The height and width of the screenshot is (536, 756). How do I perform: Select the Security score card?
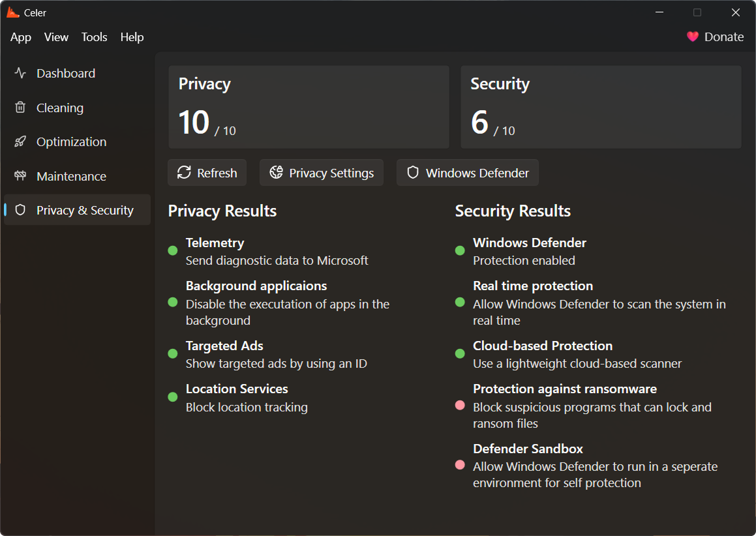pos(601,107)
